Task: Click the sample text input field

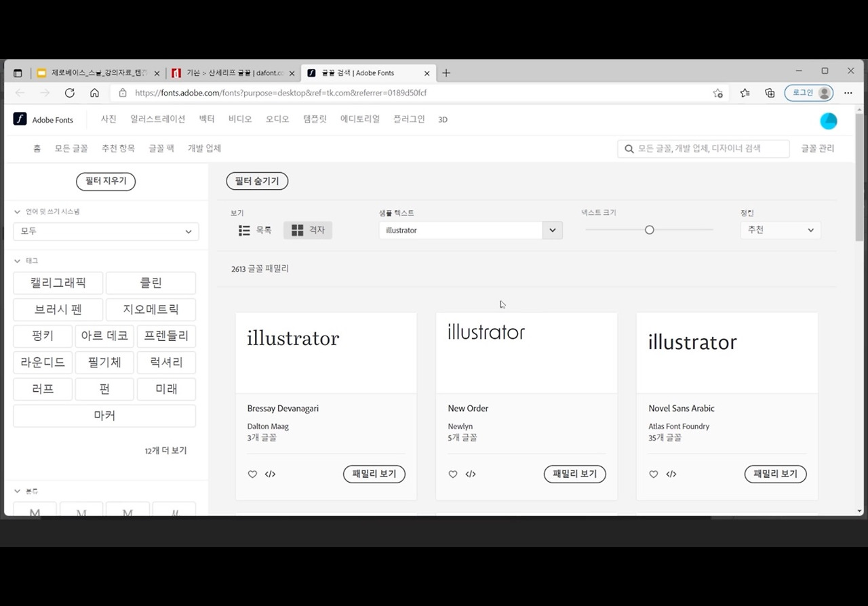Action: point(461,230)
